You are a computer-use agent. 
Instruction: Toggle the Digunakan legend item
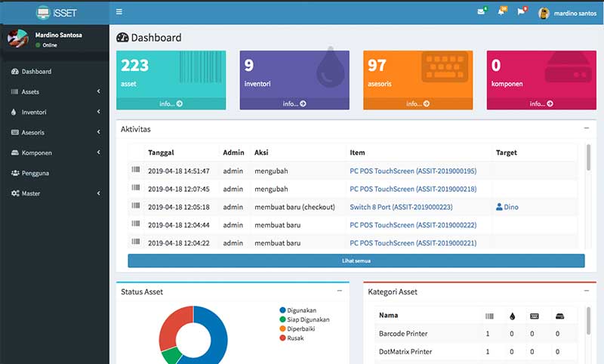[x=297, y=310]
